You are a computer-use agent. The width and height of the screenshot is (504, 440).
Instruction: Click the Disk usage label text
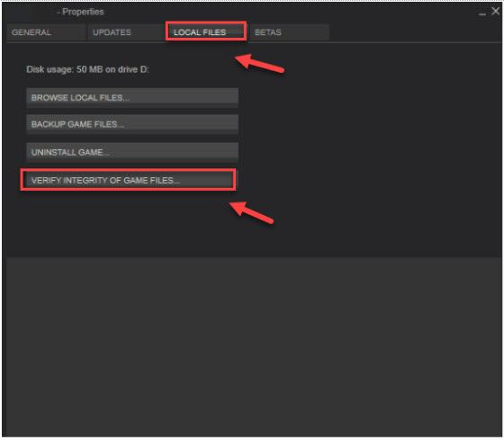point(88,69)
